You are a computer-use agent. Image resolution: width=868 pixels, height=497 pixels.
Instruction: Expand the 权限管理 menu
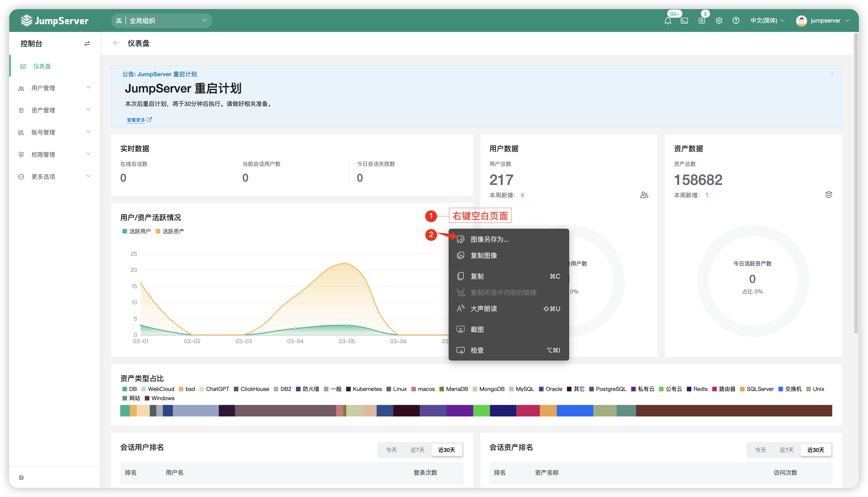(55, 154)
